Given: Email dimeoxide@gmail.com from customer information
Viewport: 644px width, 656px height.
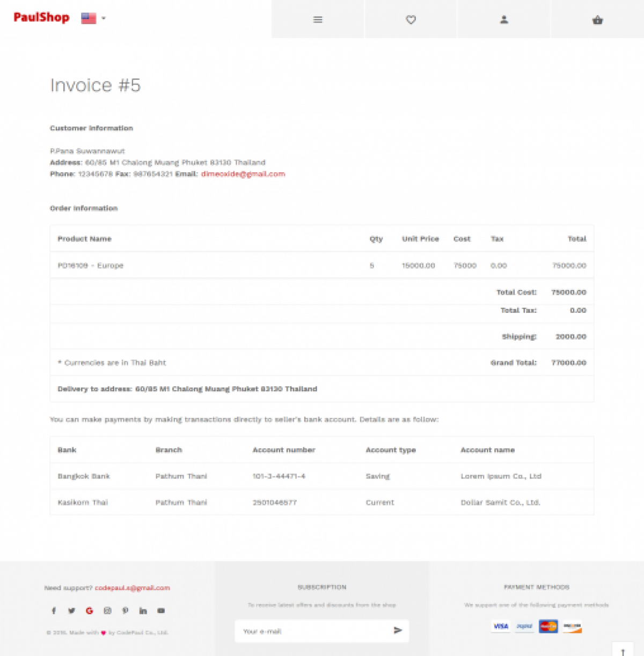Looking at the screenshot, I should coord(243,174).
